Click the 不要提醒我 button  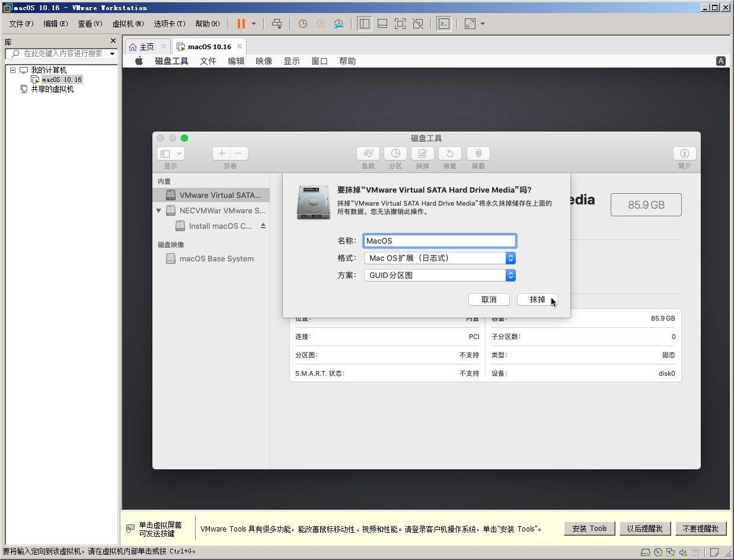coord(700,529)
